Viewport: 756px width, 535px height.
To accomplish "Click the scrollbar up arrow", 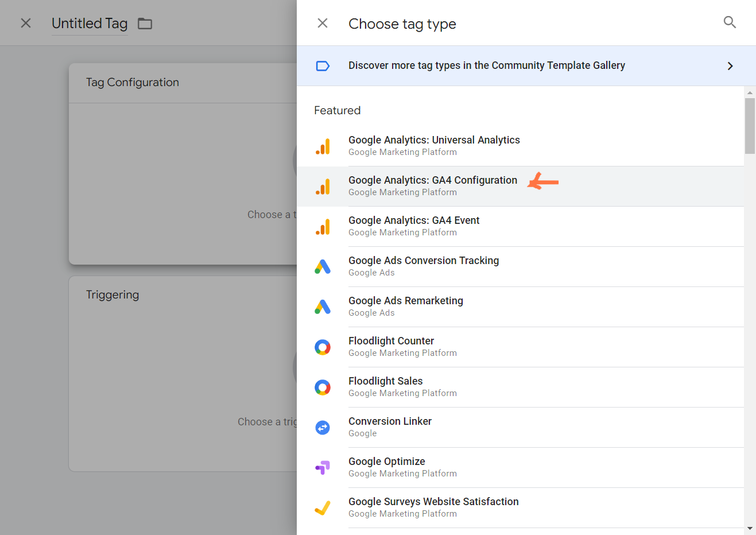I will (750, 92).
